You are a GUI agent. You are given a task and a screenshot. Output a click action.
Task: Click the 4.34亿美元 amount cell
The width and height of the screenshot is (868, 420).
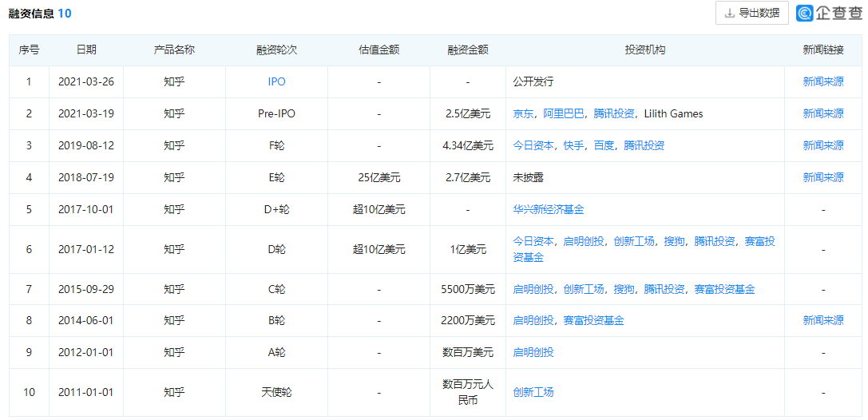[x=468, y=145]
